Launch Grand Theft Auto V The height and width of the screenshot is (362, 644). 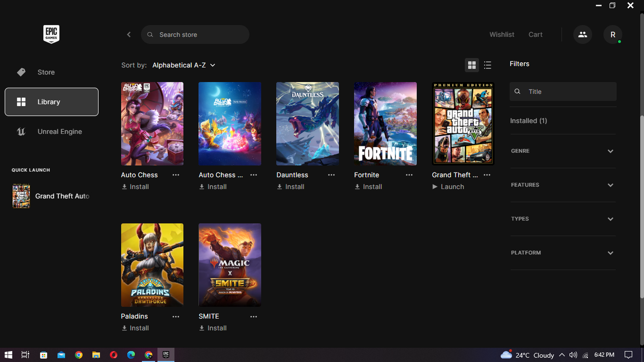click(448, 187)
